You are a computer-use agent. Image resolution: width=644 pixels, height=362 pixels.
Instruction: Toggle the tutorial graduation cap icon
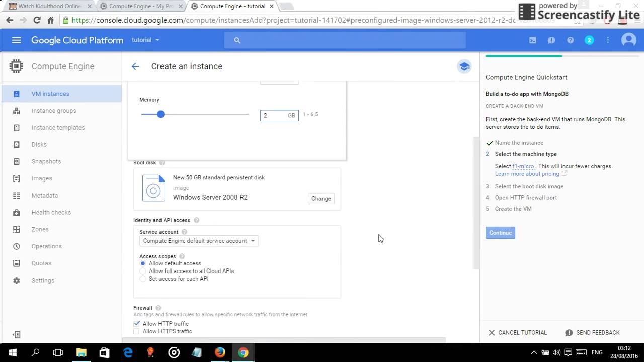pos(464,66)
